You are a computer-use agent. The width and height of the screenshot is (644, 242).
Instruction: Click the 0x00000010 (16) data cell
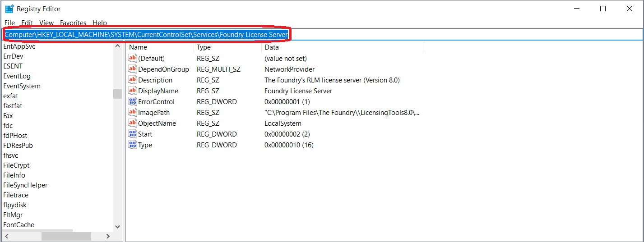tap(289, 145)
